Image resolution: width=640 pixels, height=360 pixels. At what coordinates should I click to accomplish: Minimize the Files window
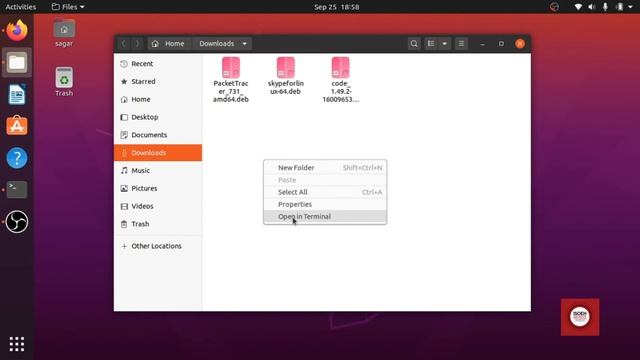click(482, 44)
